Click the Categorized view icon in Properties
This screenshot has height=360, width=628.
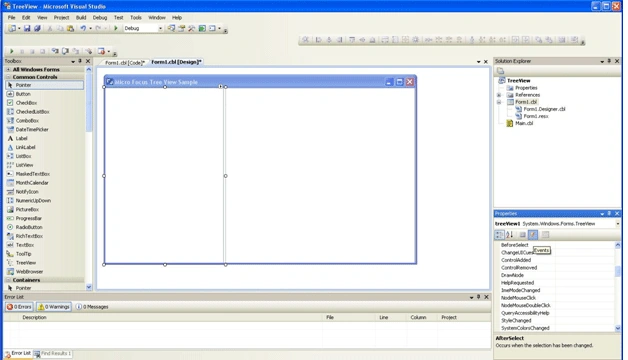coord(499,235)
